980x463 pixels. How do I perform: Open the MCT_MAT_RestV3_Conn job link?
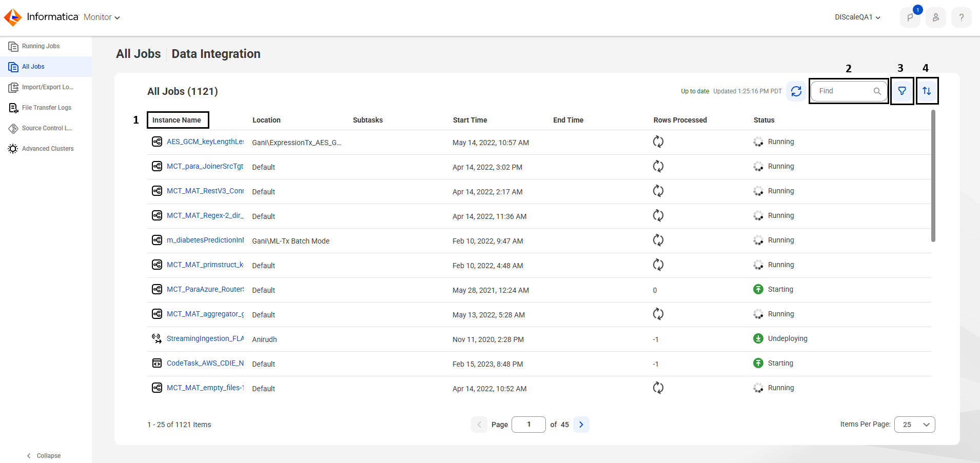205,191
